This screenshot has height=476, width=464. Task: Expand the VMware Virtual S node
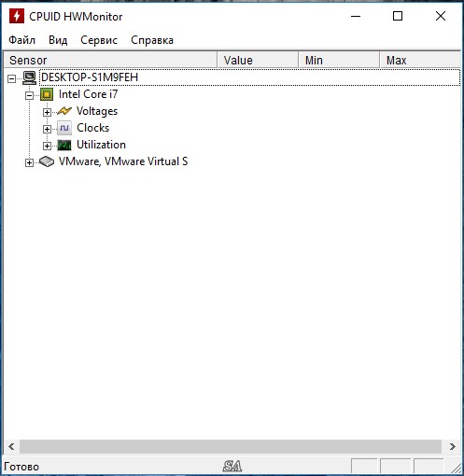coord(29,162)
